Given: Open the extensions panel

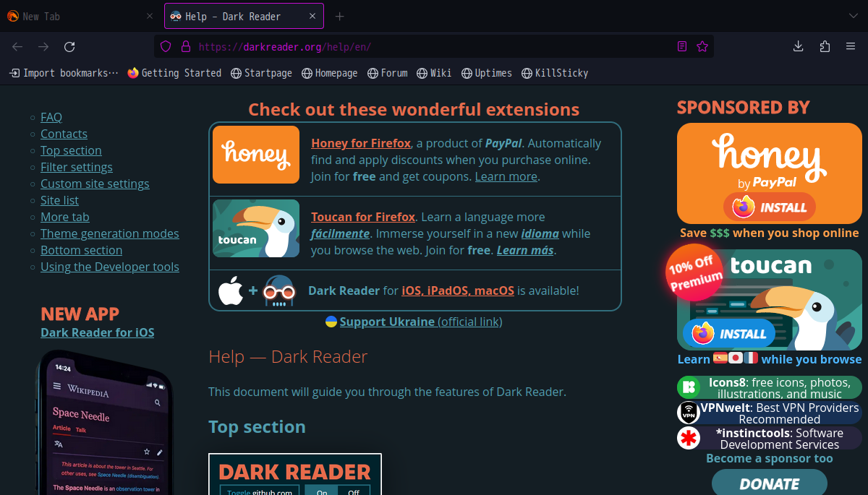Looking at the screenshot, I should click(x=825, y=47).
